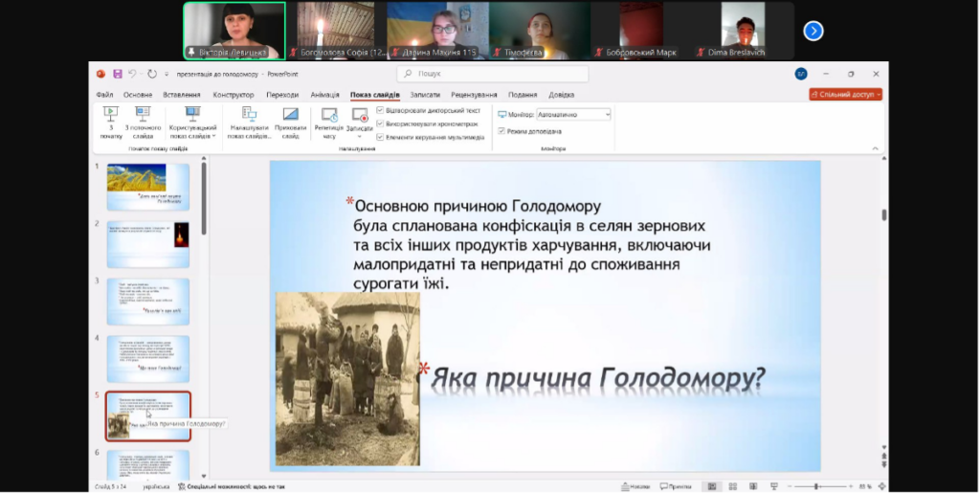Fit slide to current window icon
Image resolution: width=980 pixels, height=493 pixels.
pyautogui.click(x=881, y=486)
